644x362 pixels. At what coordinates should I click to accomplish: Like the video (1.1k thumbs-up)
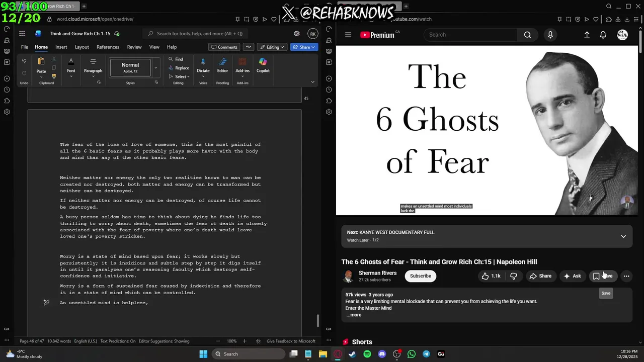pos(491,276)
